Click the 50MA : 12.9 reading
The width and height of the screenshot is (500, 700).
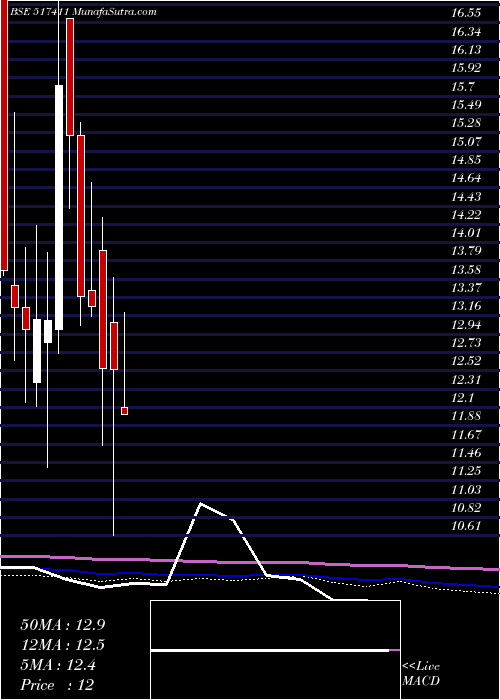click(63, 625)
